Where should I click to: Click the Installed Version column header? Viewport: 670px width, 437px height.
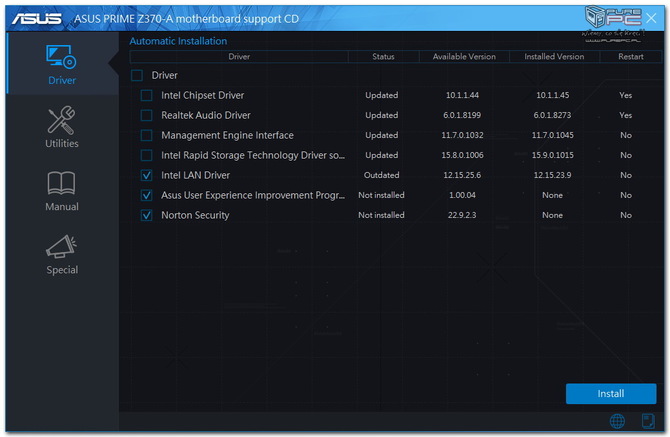554,56
